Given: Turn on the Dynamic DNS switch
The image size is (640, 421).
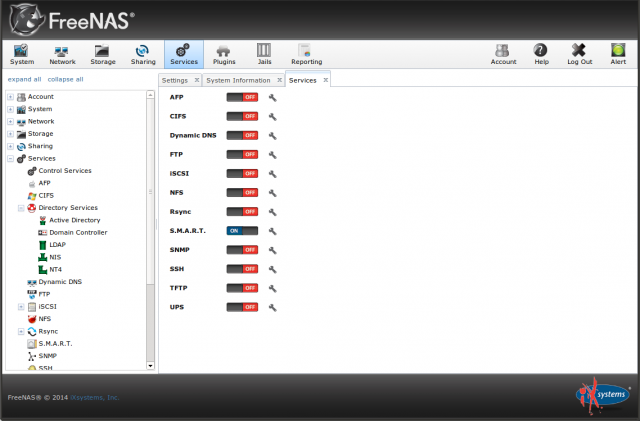Looking at the screenshot, I should tap(242, 135).
